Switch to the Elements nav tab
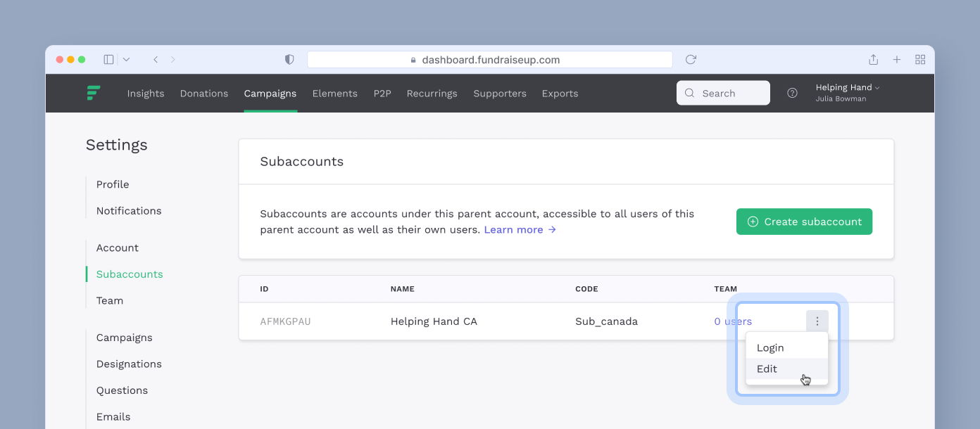The height and width of the screenshot is (429, 980). click(335, 94)
